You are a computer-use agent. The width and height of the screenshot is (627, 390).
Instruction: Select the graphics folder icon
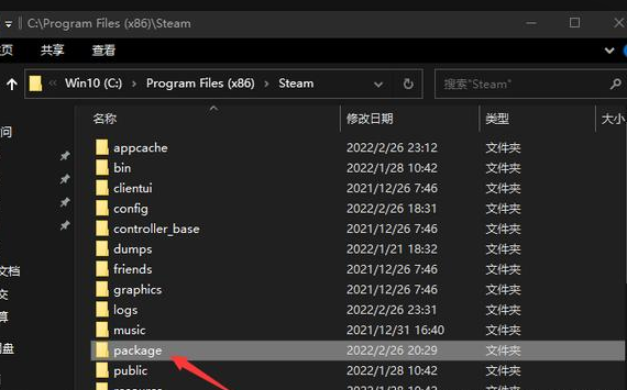tap(102, 289)
